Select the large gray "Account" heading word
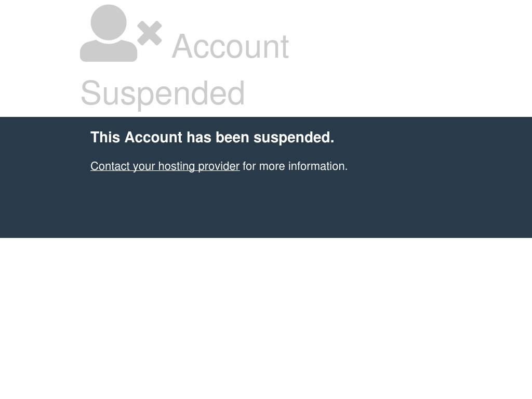532x399 pixels. [230, 46]
